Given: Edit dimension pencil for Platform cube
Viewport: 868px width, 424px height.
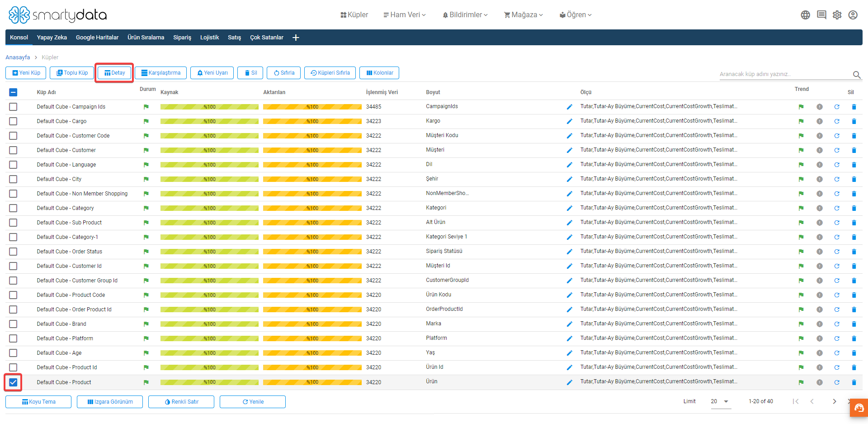Looking at the screenshot, I should click(570, 338).
